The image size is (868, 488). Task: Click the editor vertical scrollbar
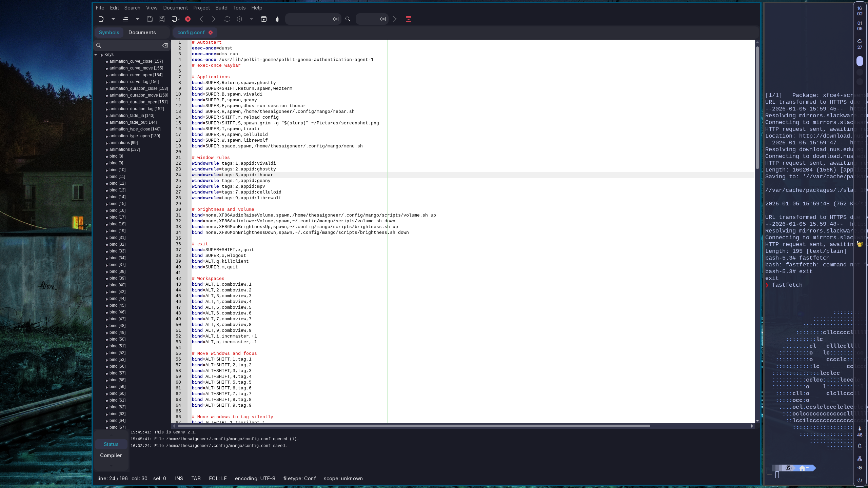coord(757,108)
